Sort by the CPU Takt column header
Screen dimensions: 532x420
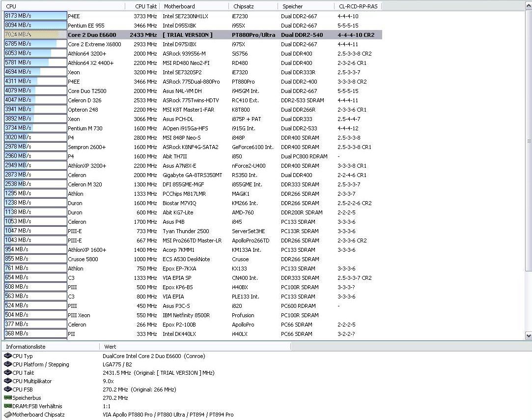click(143, 6)
